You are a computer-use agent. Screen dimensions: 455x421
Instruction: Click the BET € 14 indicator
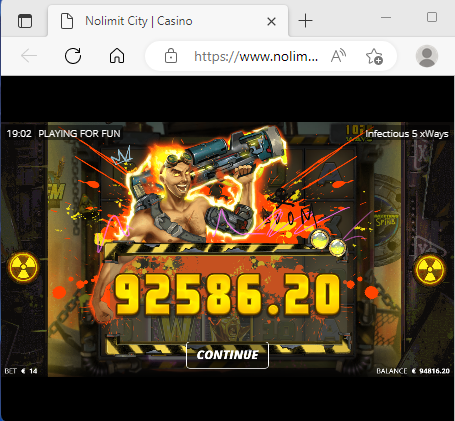pyautogui.click(x=21, y=371)
